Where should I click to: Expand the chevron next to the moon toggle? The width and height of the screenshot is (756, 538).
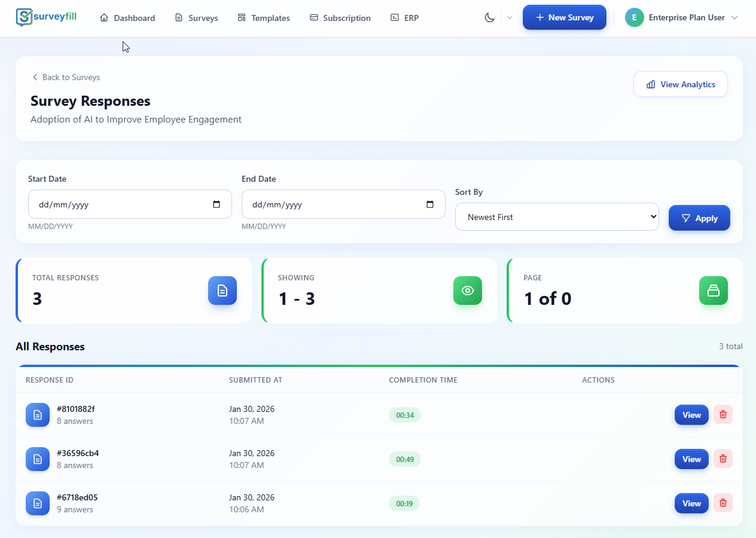pyautogui.click(x=510, y=18)
